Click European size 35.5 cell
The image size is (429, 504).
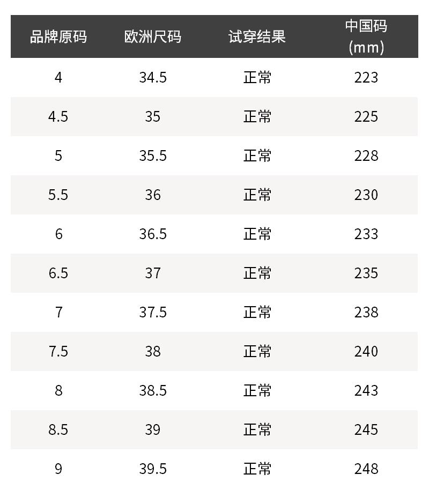click(153, 156)
